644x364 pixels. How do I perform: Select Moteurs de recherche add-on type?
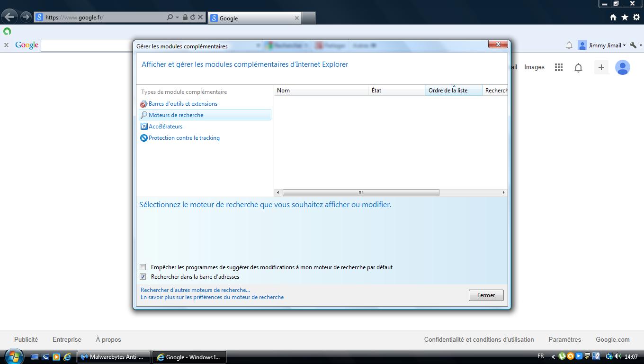pyautogui.click(x=205, y=115)
